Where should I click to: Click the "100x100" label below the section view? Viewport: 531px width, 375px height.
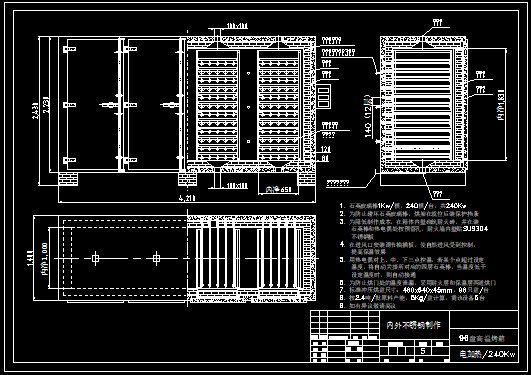click(x=237, y=186)
